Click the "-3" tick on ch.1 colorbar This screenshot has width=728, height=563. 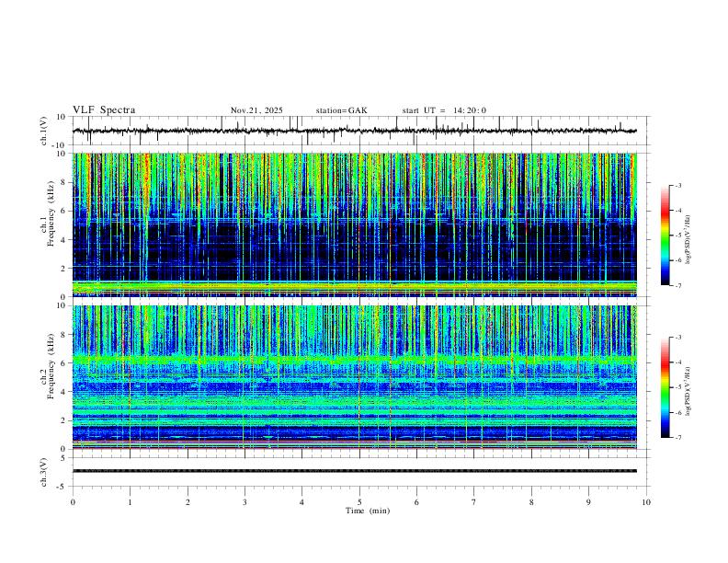pos(678,185)
